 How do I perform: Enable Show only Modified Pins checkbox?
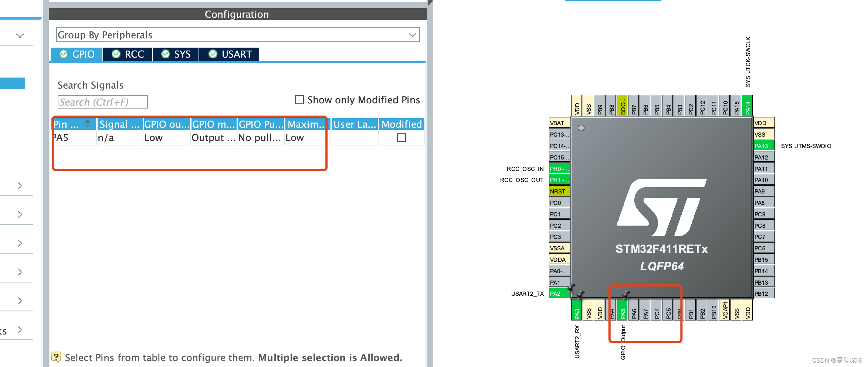299,100
